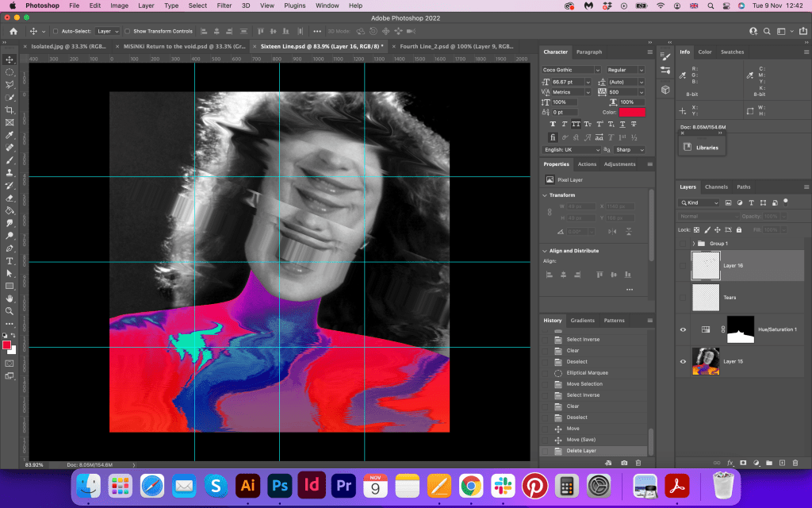The height and width of the screenshot is (508, 812).
Task: Select the Eraser tool
Action: pyautogui.click(x=10, y=198)
